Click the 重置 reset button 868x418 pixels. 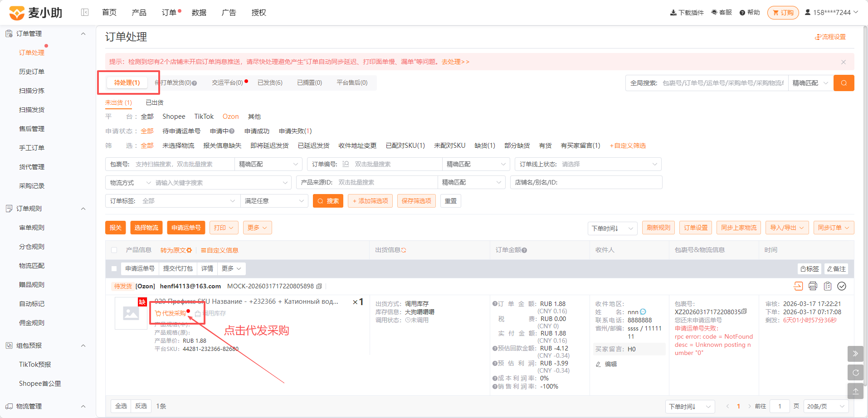451,201
